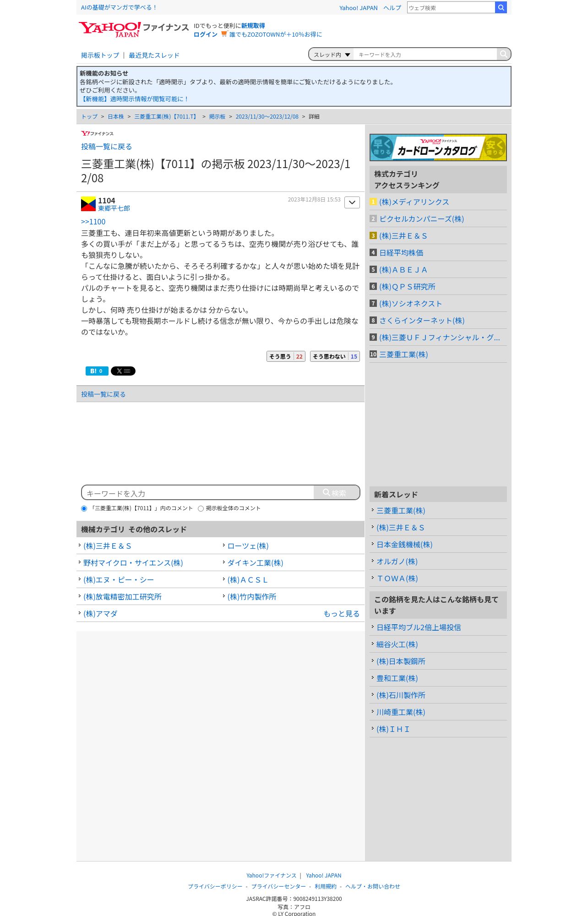The height and width of the screenshot is (916, 588).
Task: Click the 新規取得 link
Action: pyautogui.click(x=253, y=26)
